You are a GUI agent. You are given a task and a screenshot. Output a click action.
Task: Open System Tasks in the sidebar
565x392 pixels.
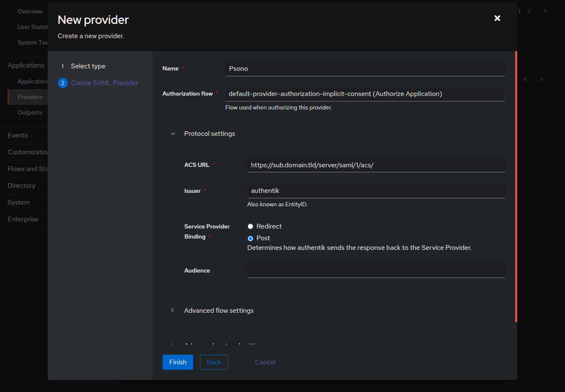(32, 42)
